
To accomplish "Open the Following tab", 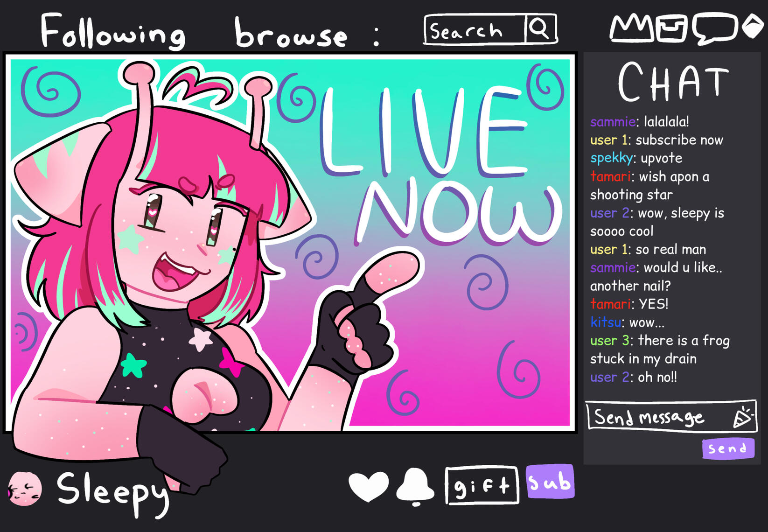I will coord(112,32).
